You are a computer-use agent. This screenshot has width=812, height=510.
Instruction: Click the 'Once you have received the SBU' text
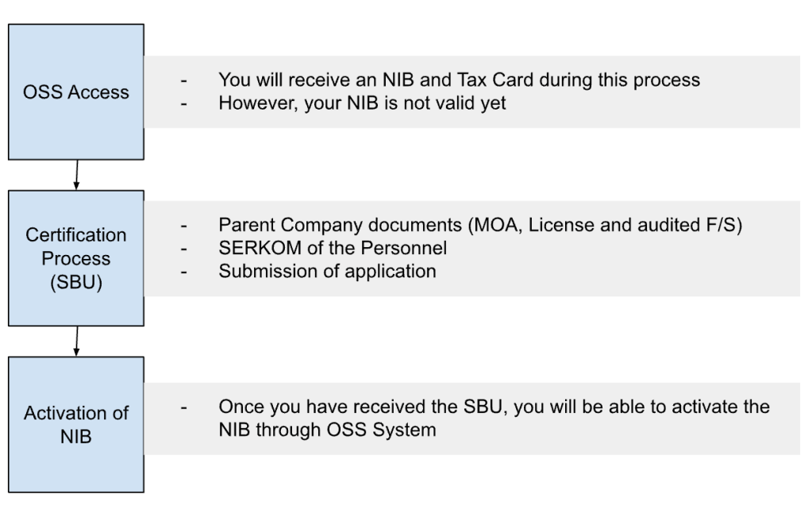click(x=494, y=407)
